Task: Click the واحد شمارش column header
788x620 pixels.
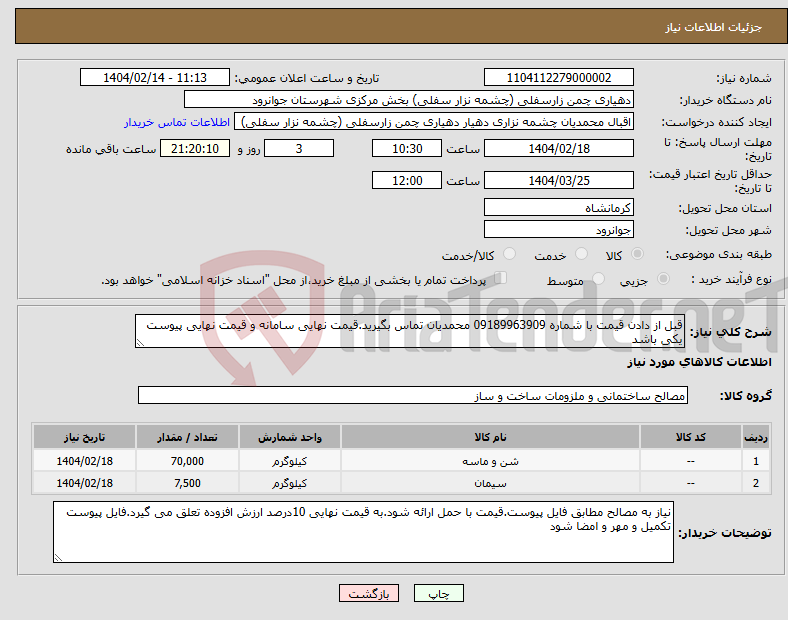Action: 290,437
